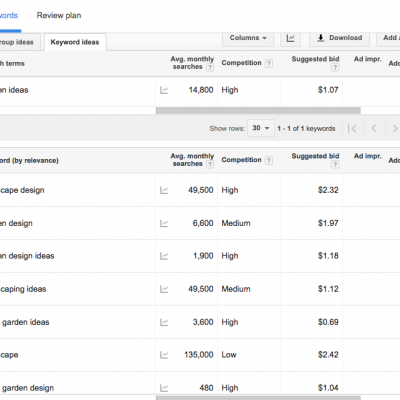This screenshot has width=400, height=400.
Task: Open the Show rows 30 dropdown
Action: pyautogui.click(x=261, y=128)
